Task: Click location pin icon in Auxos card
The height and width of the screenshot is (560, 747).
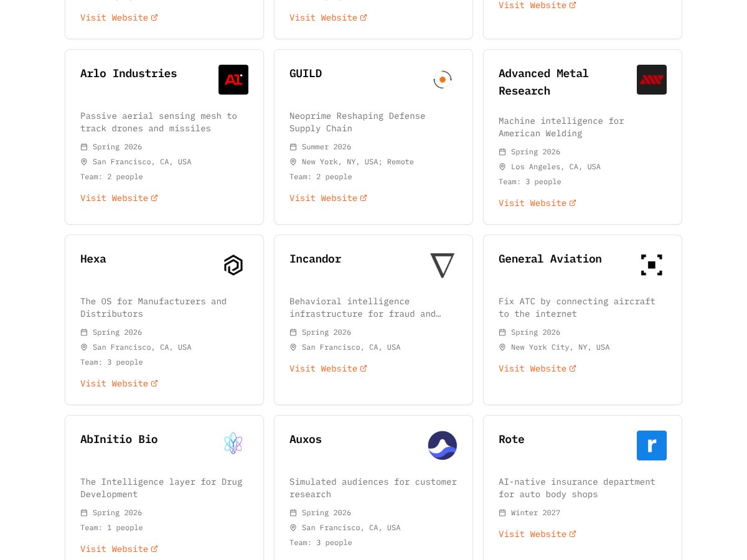Action: click(293, 528)
